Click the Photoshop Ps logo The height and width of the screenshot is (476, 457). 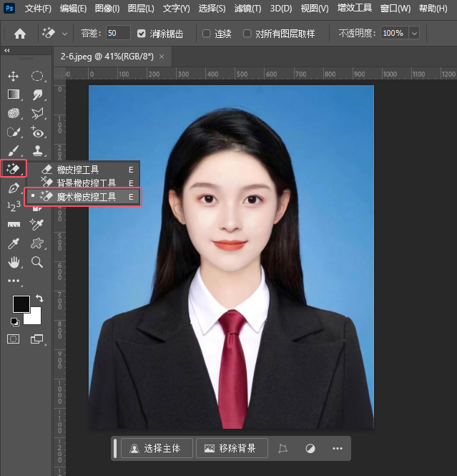(9, 8)
